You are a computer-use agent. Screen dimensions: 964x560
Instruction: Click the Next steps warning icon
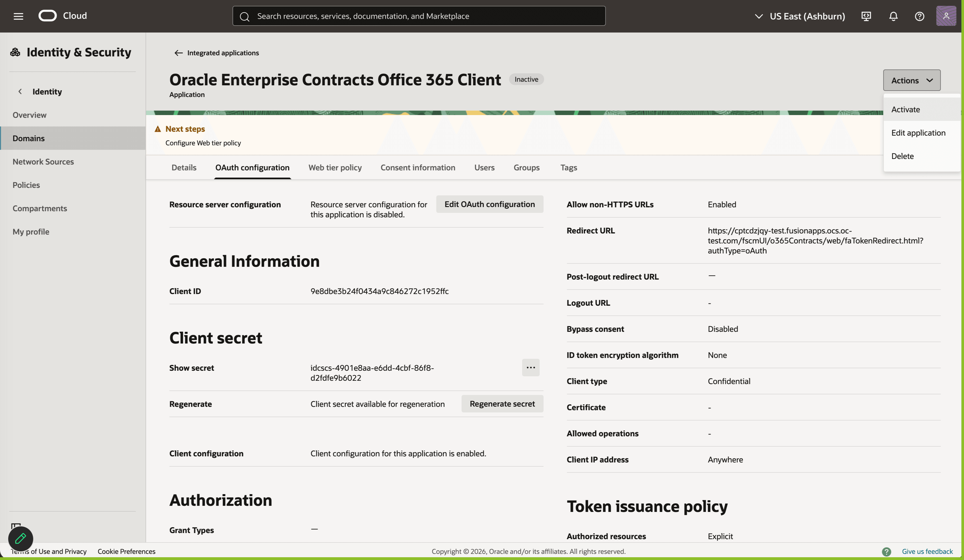(158, 129)
